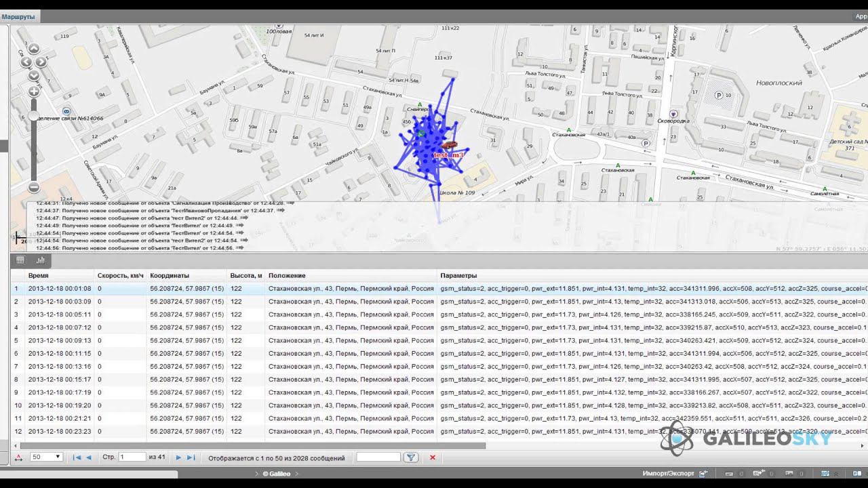Switch to table view icon

pyautogui.click(x=20, y=260)
